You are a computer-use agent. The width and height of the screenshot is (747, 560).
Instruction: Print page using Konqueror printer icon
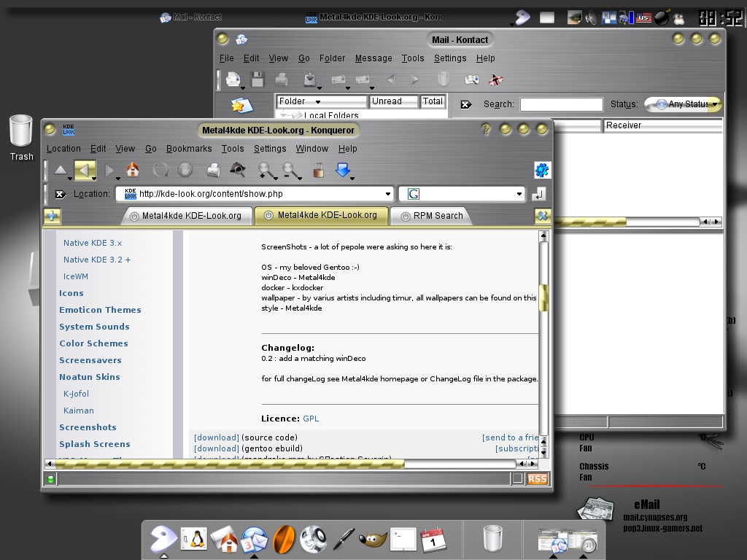(213, 170)
